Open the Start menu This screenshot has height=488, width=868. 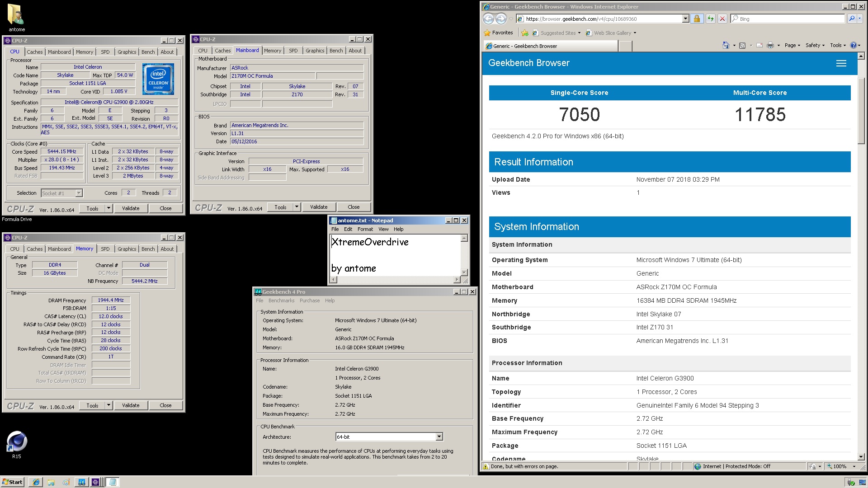pos(13,482)
